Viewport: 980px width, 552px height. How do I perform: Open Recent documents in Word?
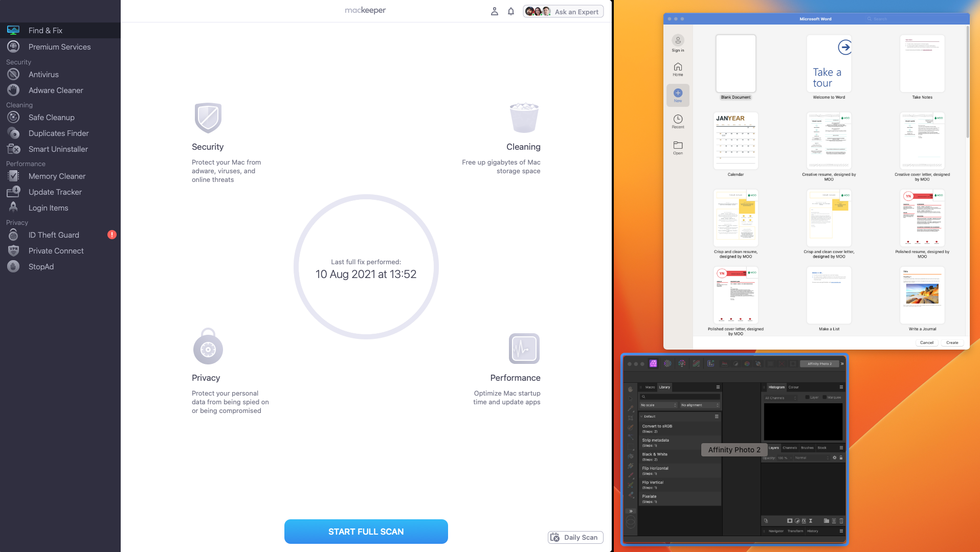pos(678,121)
